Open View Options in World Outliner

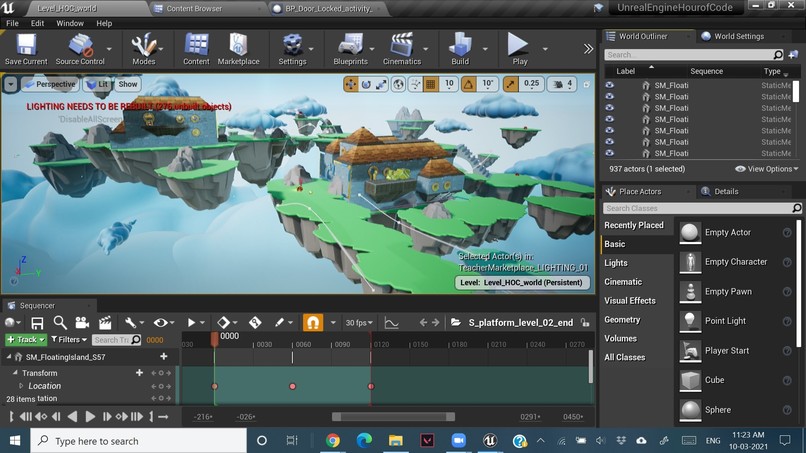pyautogui.click(x=767, y=169)
